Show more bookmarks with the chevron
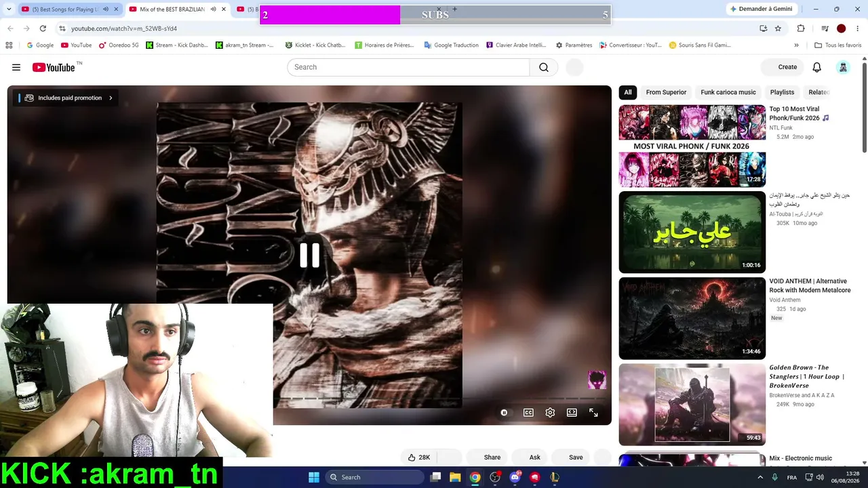The height and width of the screenshot is (488, 868). pyautogui.click(x=796, y=45)
